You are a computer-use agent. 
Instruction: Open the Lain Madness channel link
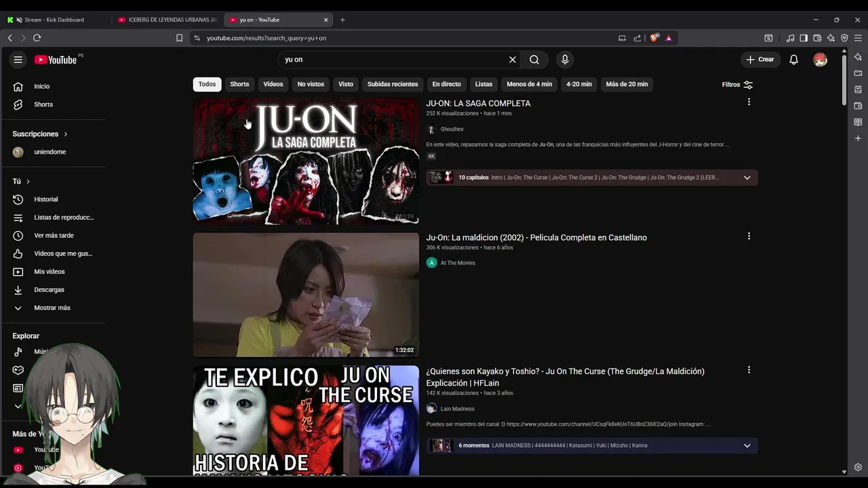pos(458,409)
